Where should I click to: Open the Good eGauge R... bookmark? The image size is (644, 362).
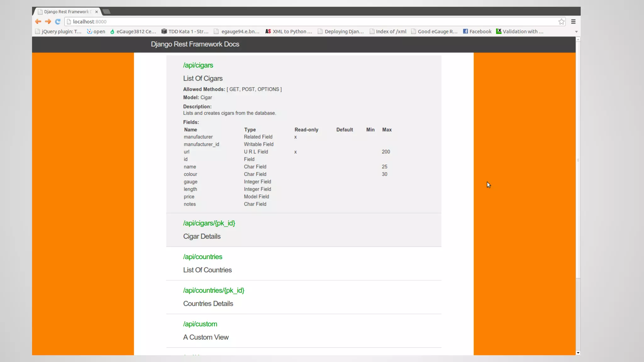tap(434, 31)
